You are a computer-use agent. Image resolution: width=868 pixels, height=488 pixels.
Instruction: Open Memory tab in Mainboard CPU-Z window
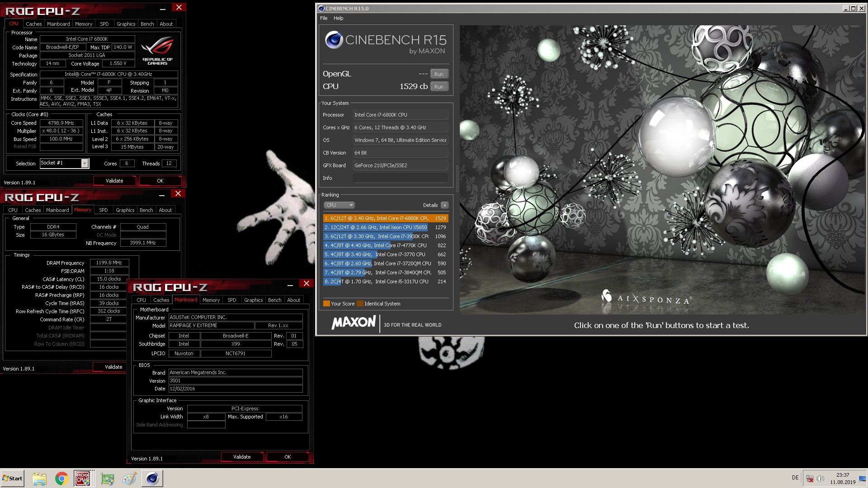coord(211,300)
